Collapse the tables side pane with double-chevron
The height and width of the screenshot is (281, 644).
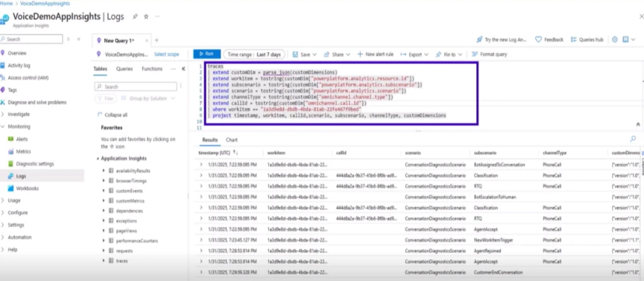[183, 69]
